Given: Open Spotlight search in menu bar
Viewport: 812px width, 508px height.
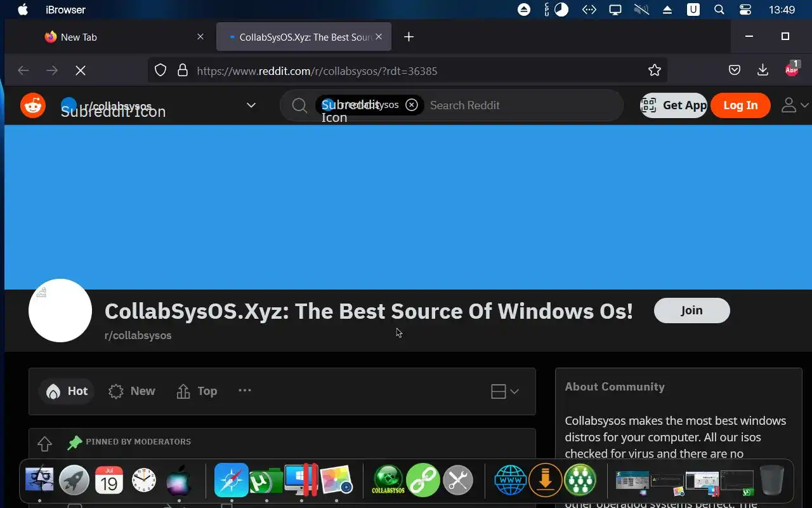Looking at the screenshot, I should pos(719,10).
